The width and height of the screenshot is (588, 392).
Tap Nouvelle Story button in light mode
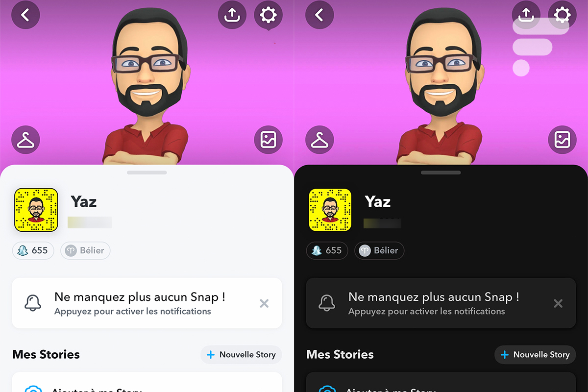pos(241,355)
